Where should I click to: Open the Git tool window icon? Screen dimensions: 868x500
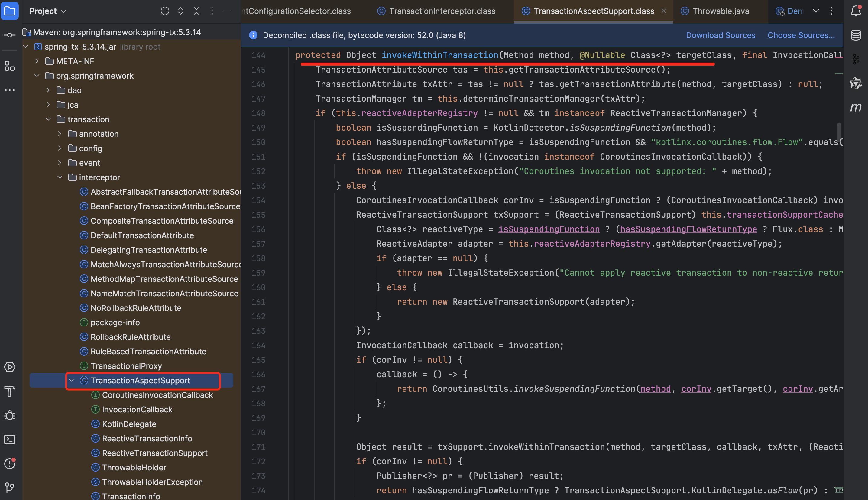(x=10, y=488)
